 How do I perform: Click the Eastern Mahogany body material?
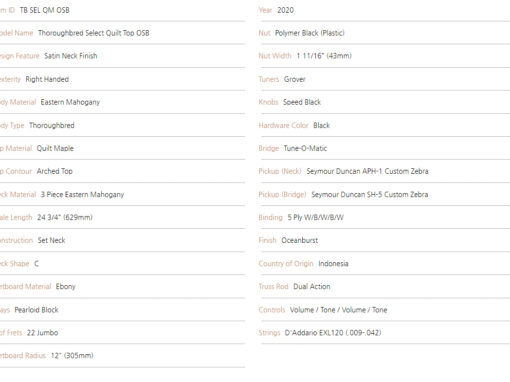(x=70, y=102)
